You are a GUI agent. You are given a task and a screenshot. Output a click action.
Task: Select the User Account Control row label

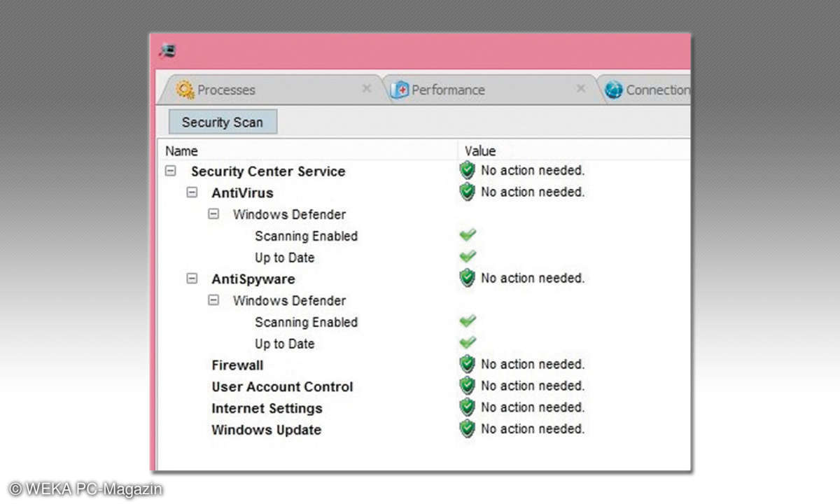tap(282, 387)
